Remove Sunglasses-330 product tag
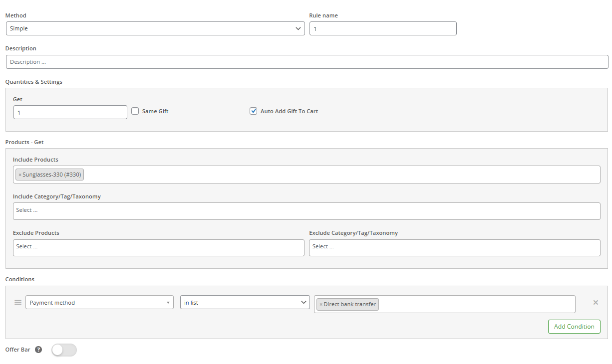The height and width of the screenshot is (364, 612). pyautogui.click(x=20, y=175)
